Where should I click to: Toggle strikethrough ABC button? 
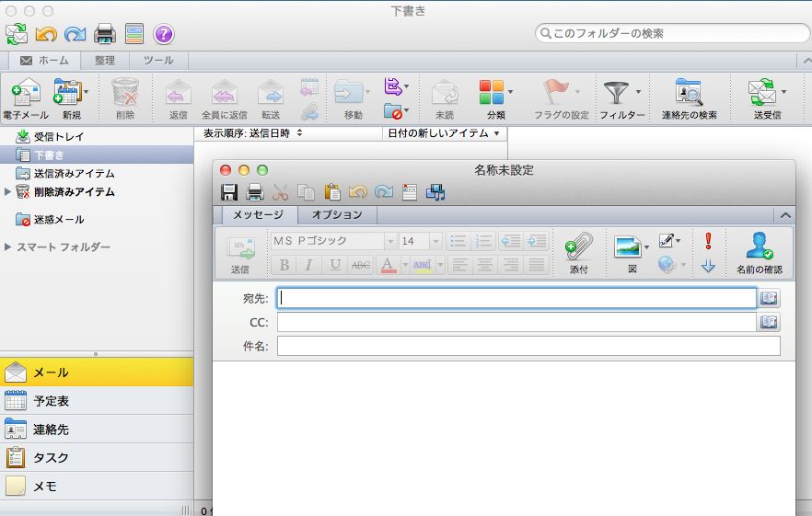click(361, 265)
